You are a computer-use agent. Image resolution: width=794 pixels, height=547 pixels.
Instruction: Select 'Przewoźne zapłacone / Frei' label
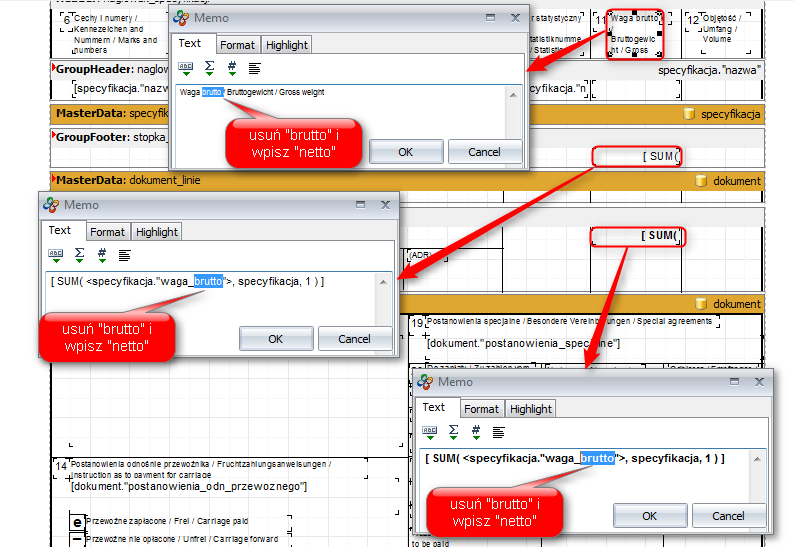coord(167,521)
